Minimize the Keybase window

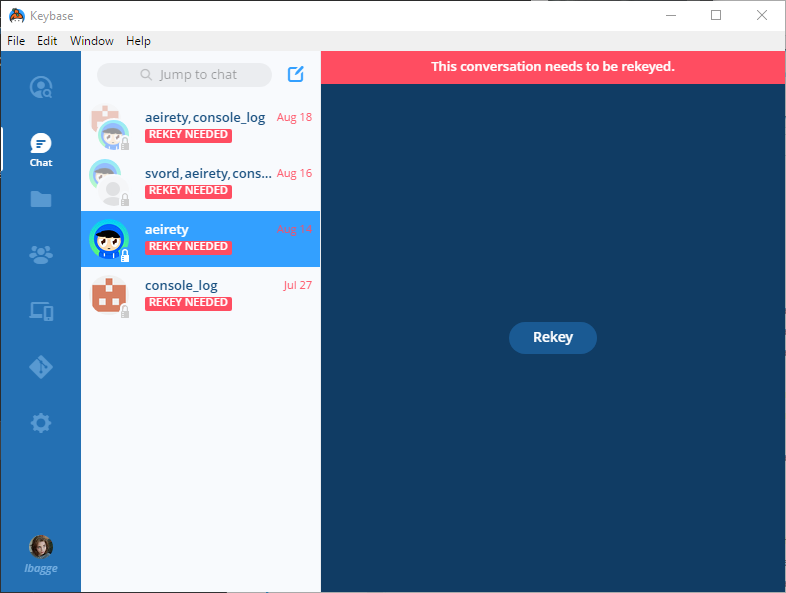point(671,16)
